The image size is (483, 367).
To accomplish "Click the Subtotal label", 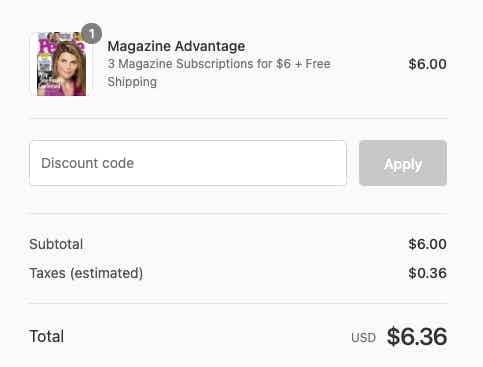I will [56, 244].
